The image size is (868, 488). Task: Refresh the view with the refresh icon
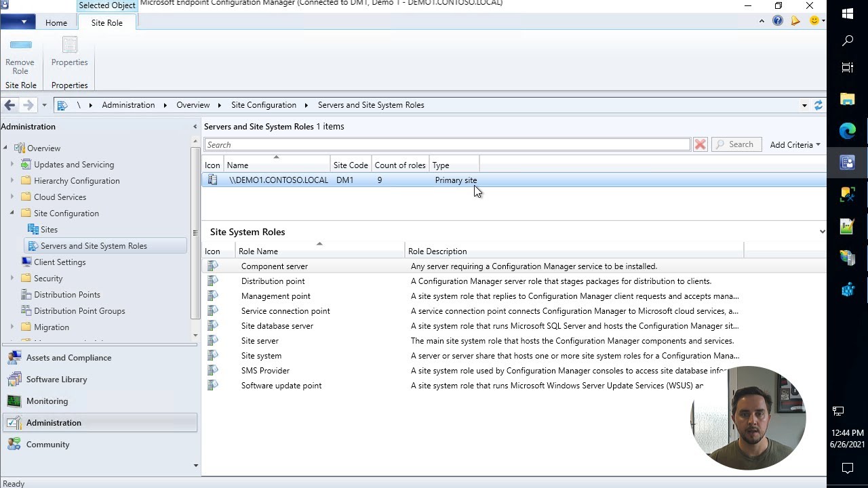coord(818,105)
